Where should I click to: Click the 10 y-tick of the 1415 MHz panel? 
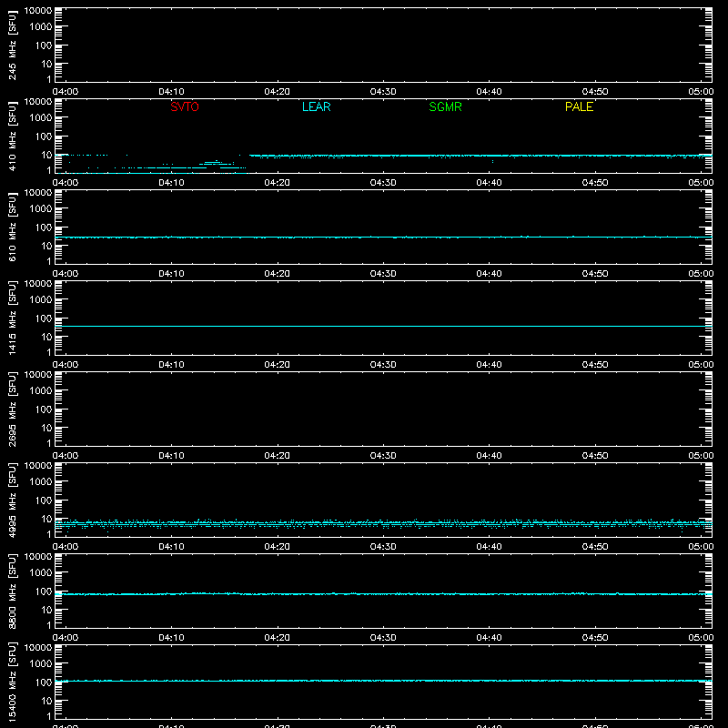[46, 337]
